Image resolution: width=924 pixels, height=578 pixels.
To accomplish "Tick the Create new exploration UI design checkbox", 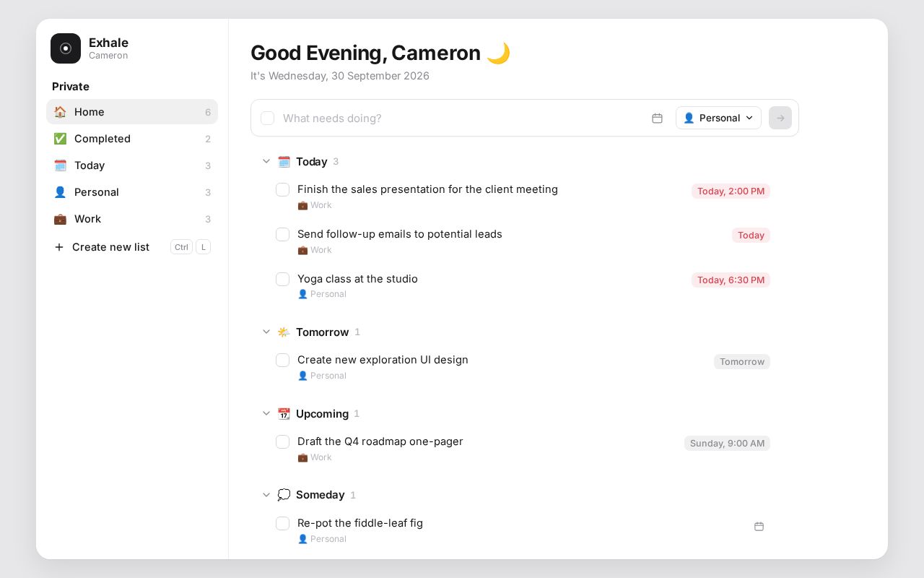I will pos(283,361).
